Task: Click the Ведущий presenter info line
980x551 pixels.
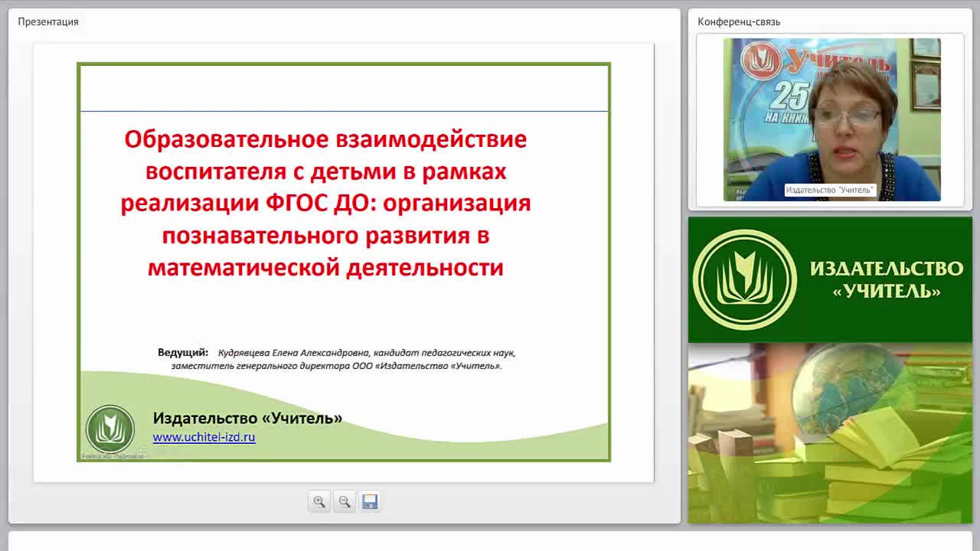Action: 337,359
